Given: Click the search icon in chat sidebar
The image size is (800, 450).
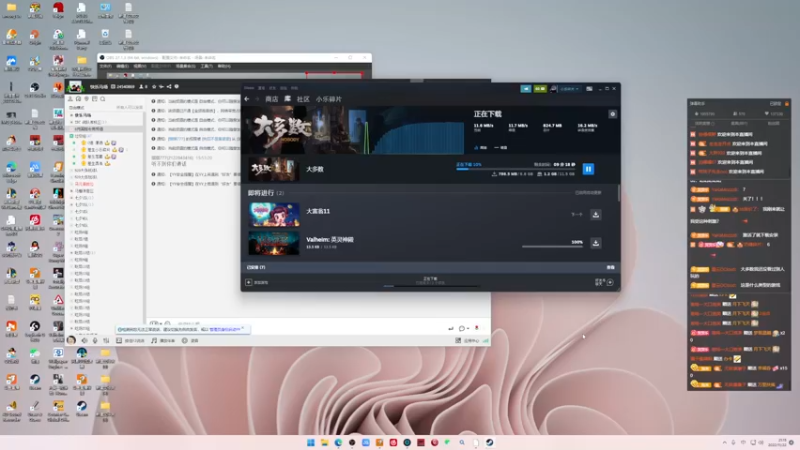Looking at the screenshot, I should (x=103, y=99).
